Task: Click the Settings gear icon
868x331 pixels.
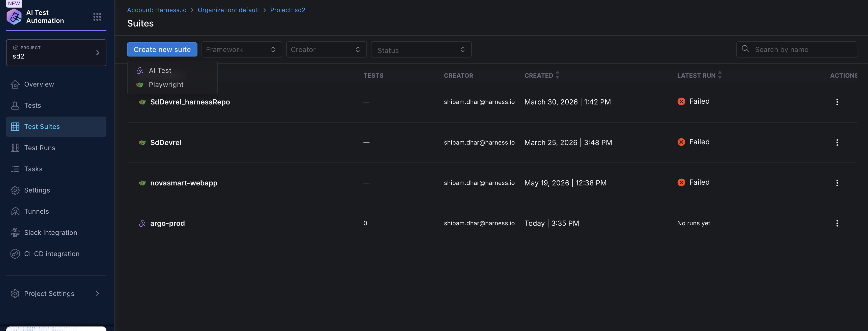Action: click(15, 190)
